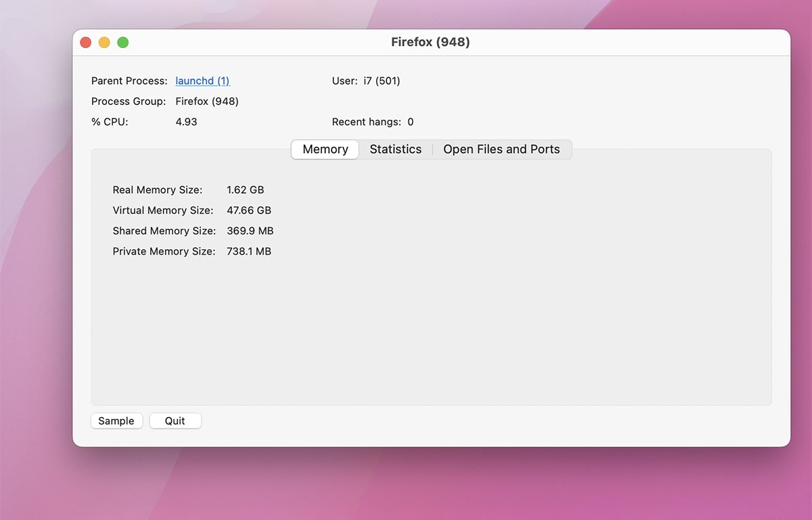Click the Virtual Memory Size label
812x520 pixels.
coord(163,210)
